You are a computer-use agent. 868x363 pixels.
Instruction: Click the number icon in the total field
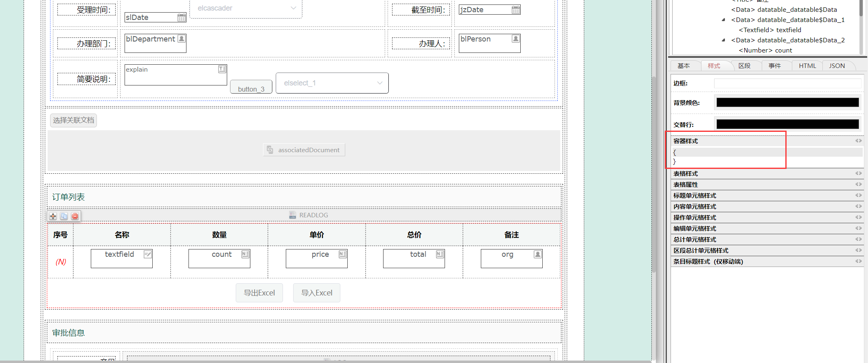pos(440,254)
